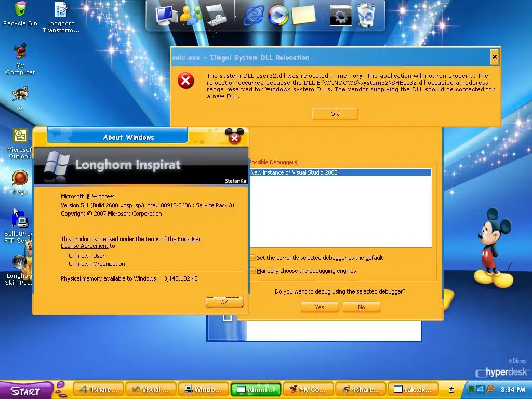The image size is (532, 399).
Task: Switch to the Visual taskbar button
Action: tap(151, 390)
